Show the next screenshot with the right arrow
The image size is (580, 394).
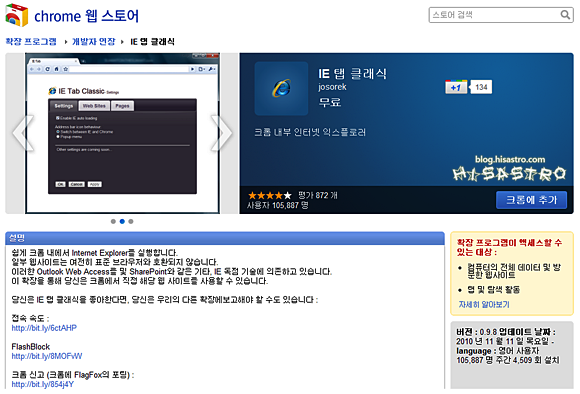(221, 133)
